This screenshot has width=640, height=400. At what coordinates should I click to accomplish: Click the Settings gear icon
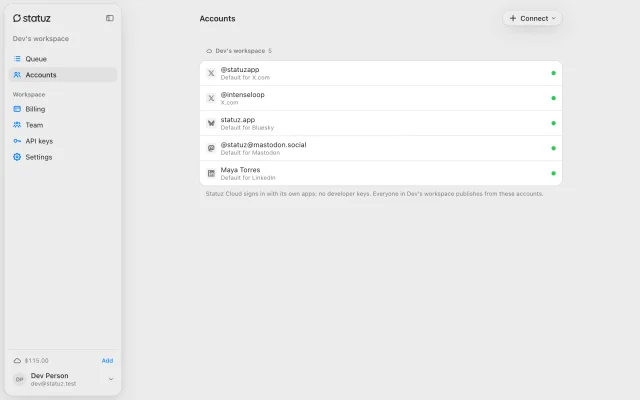(x=17, y=157)
